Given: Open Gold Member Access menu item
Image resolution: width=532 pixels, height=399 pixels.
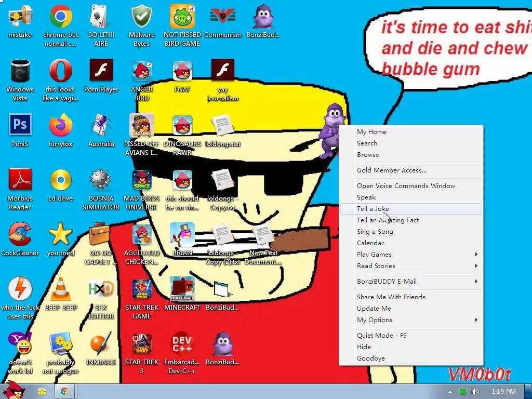Looking at the screenshot, I should 411,170.
